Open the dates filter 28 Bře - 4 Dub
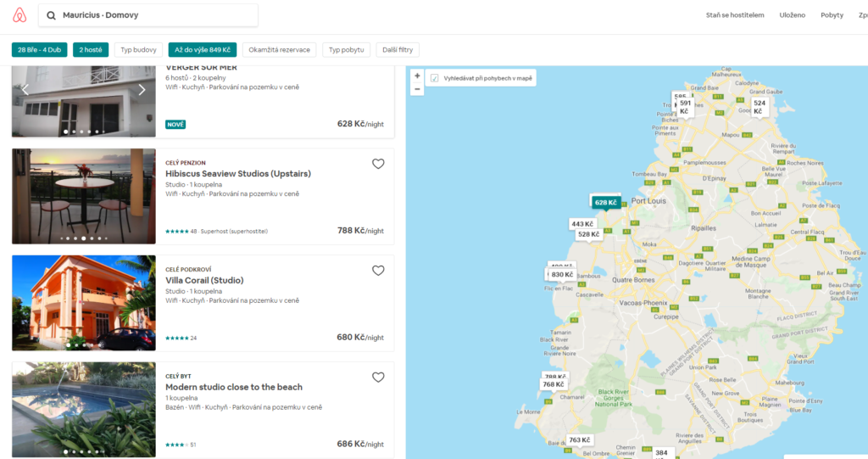The image size is (868, 459). point(39,50)
